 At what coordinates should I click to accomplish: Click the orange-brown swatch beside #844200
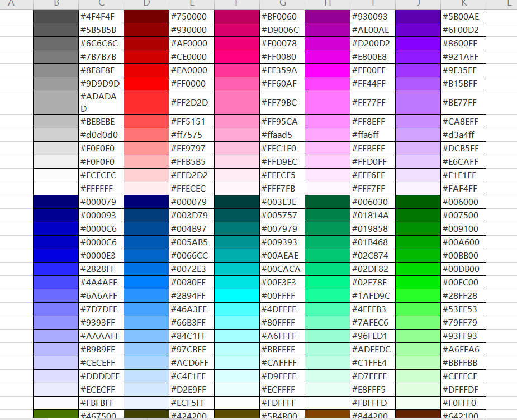[x=328, y=414]
